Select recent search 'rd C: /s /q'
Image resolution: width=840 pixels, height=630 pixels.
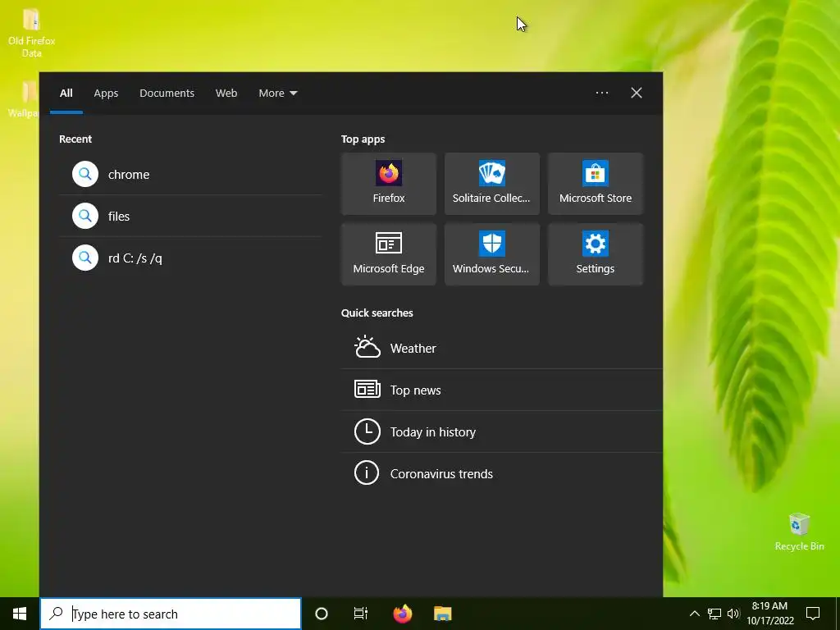[x=190, y=258]
